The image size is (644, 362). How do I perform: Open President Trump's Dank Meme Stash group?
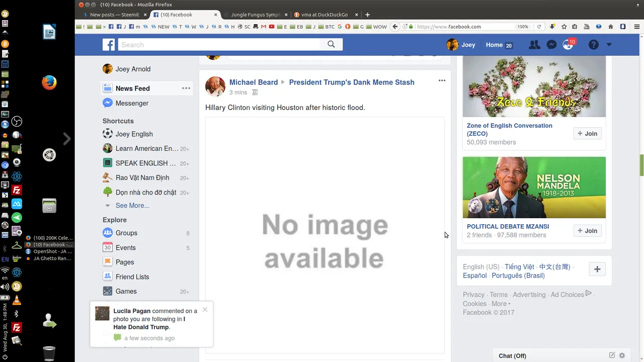click(352, 82)
